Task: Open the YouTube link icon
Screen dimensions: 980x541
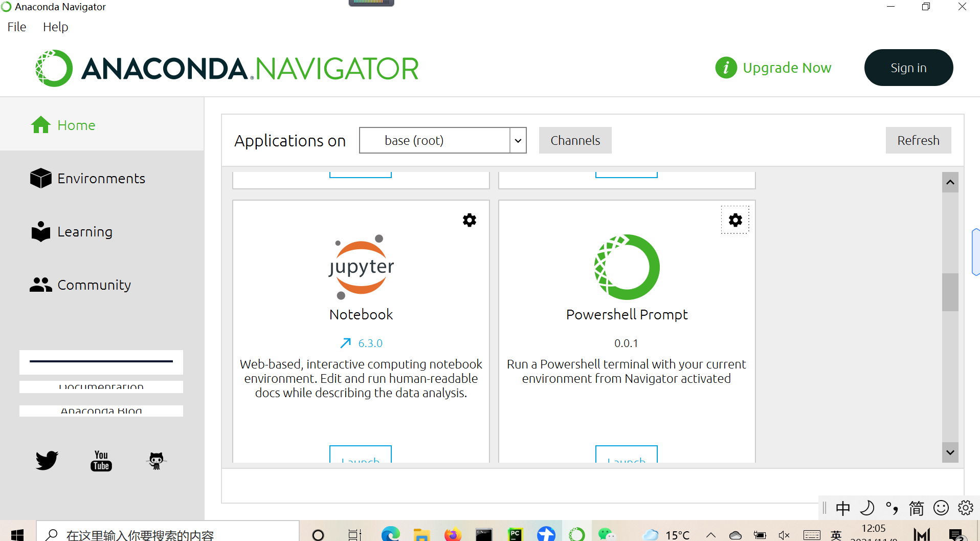Action: pos(101,461)
